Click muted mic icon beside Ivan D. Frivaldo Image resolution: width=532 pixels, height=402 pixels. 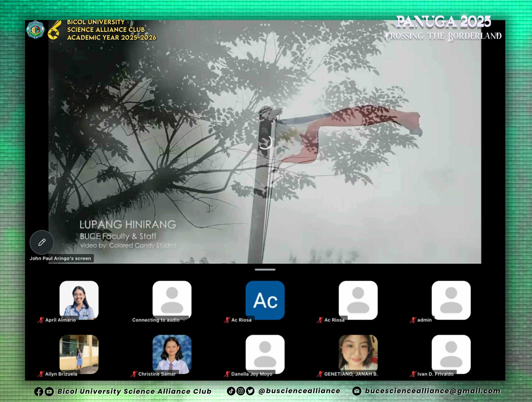point(413,374)
